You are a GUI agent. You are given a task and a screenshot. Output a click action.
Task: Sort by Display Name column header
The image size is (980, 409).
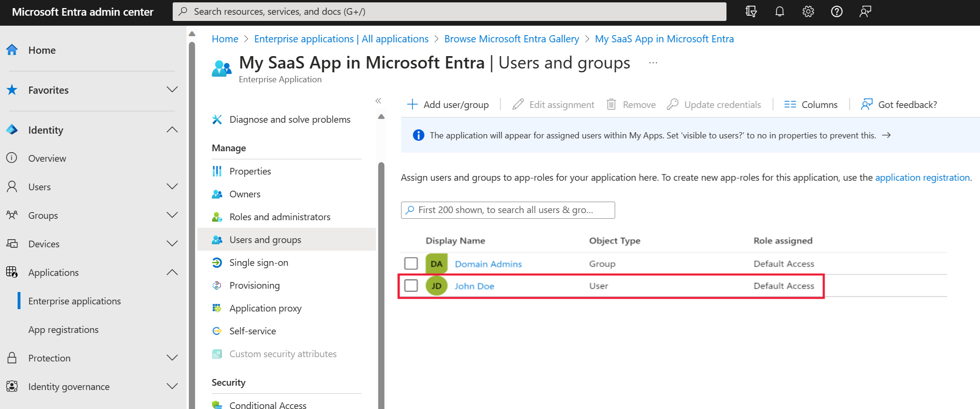tap(455, 241)
